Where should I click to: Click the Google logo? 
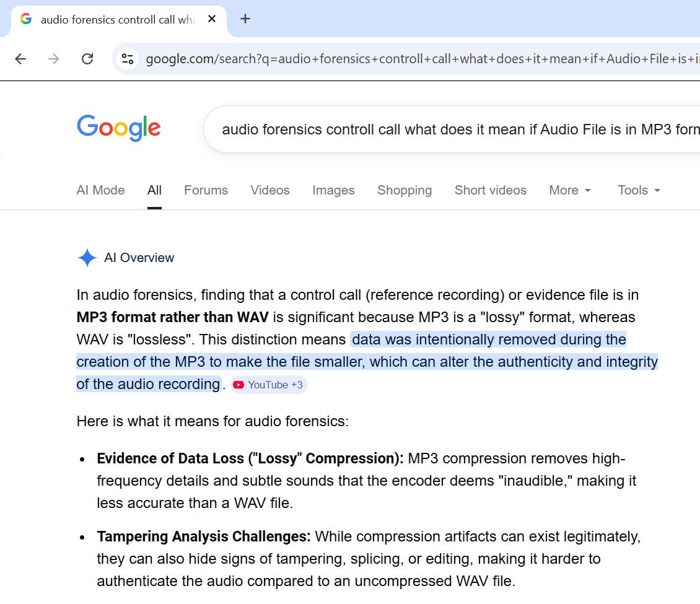coord(119,128)
